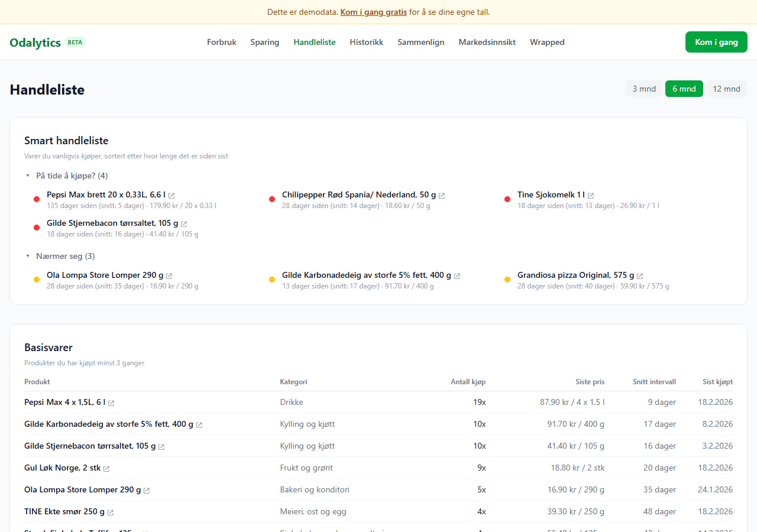Screen dimensions: 757x532
Task: Open external link icon beside Pepsi Max brett
Action: [172, 196]
